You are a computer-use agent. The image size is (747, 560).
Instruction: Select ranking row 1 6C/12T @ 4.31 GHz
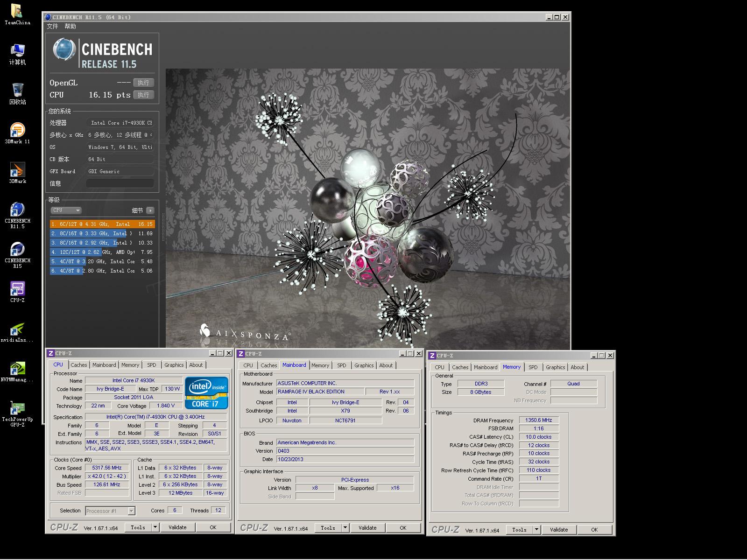[x=102, y=224]
